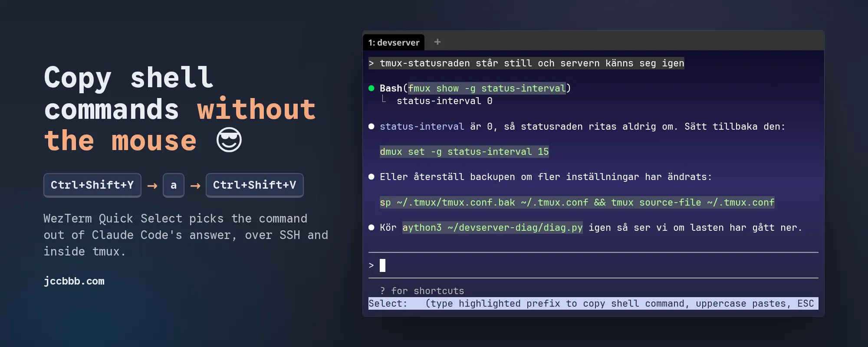The height and width of the screenshot is (347, 868).
Task: Click the prompt line 'tmux-statusraden står still'
Action: pos(526,63)
